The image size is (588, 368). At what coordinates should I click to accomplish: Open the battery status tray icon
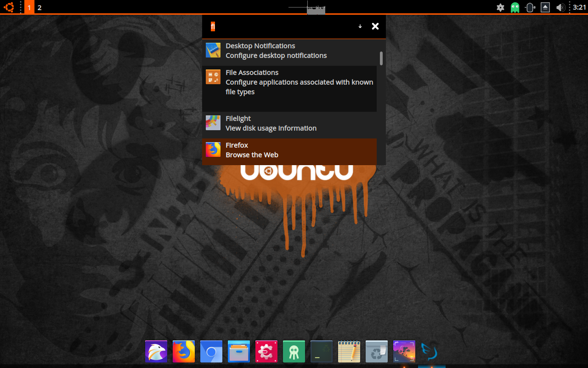[x=530, y=7]
